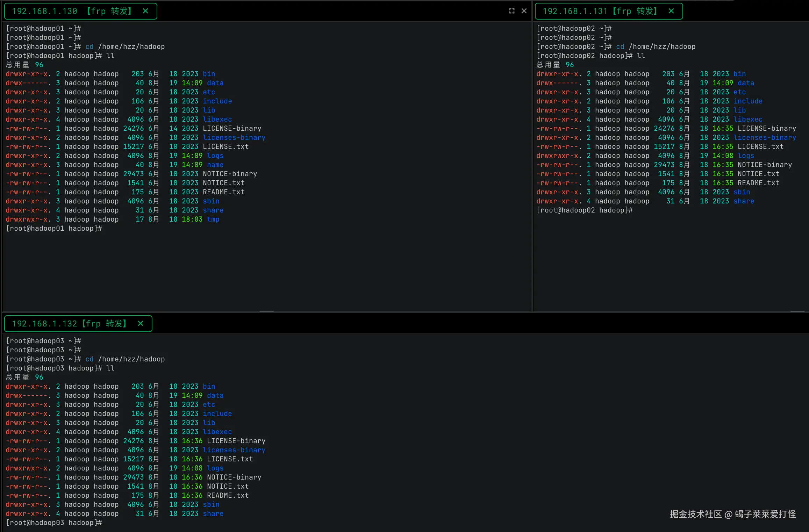809x532 pixels.
Task: Maximize the hadoop01 terminal pane
Action: 511,11
